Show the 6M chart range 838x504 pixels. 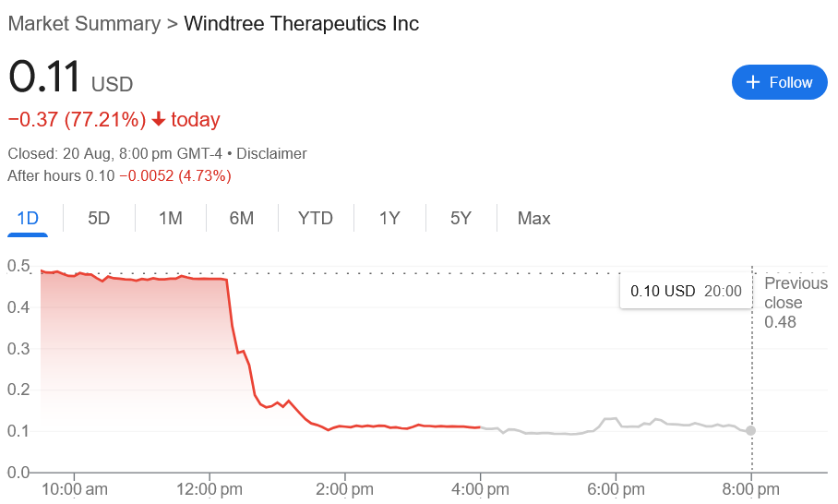[x=242, y=219]
